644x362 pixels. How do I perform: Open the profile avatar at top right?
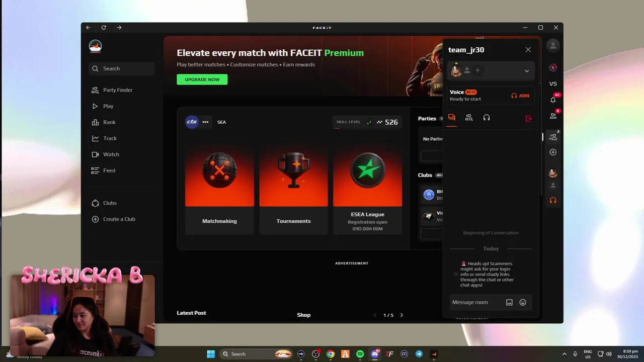[553, 46]
